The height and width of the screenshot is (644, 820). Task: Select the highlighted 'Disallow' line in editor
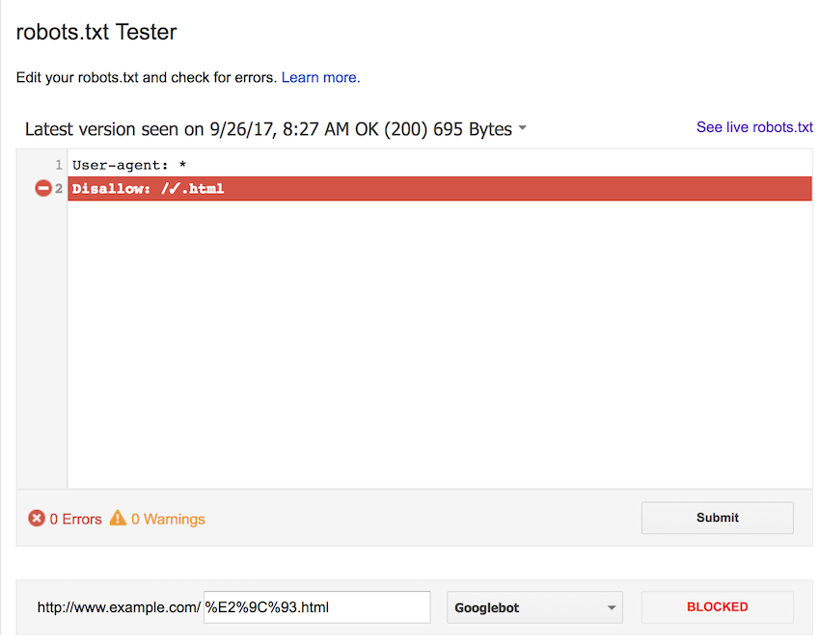click(x=439, y=189)
